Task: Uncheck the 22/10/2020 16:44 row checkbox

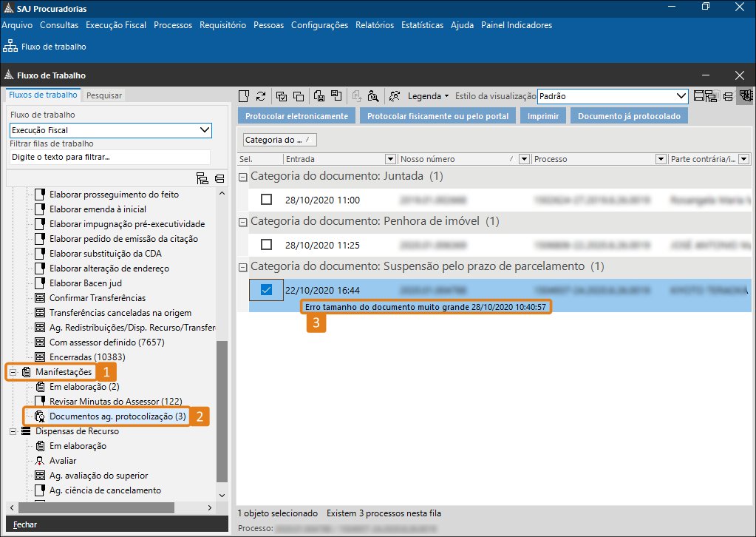Action: click(x=266, y=290)
